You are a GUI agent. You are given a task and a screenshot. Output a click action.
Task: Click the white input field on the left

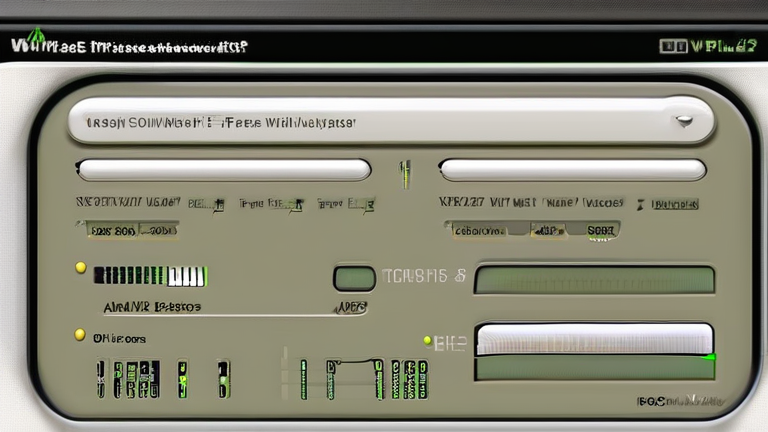(x=224, y=169)
